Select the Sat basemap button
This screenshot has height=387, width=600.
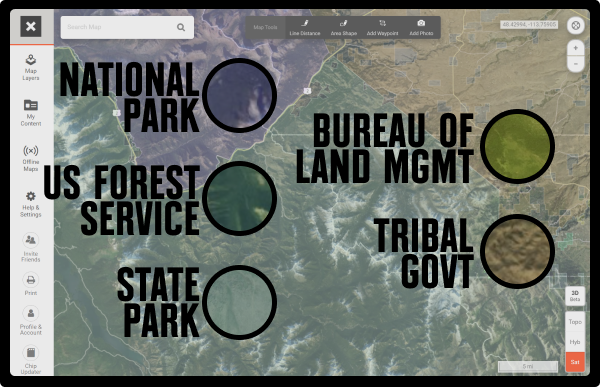tap(575, 362)
